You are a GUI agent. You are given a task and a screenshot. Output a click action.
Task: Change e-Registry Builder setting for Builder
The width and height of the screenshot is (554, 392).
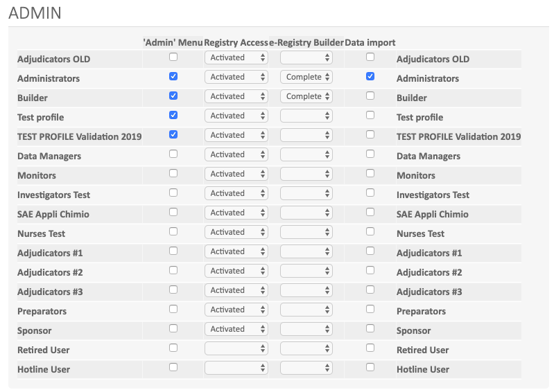coord(306,97)
